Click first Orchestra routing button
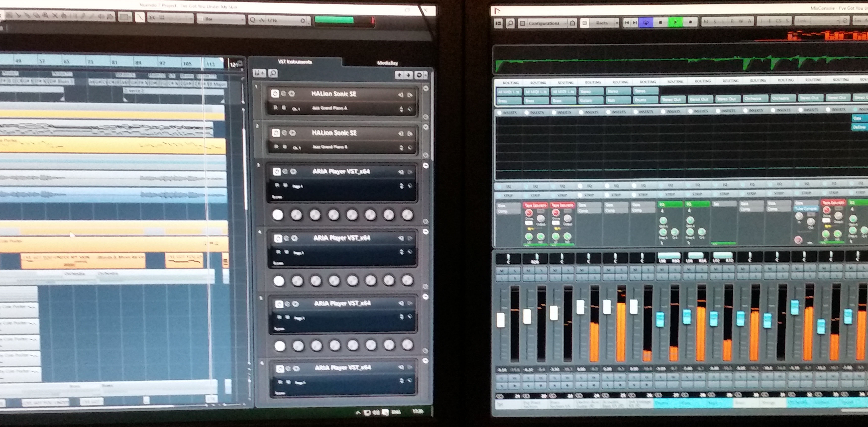This screenshot has width=868, height=427. pyautogui.click(x=755, y=99)
